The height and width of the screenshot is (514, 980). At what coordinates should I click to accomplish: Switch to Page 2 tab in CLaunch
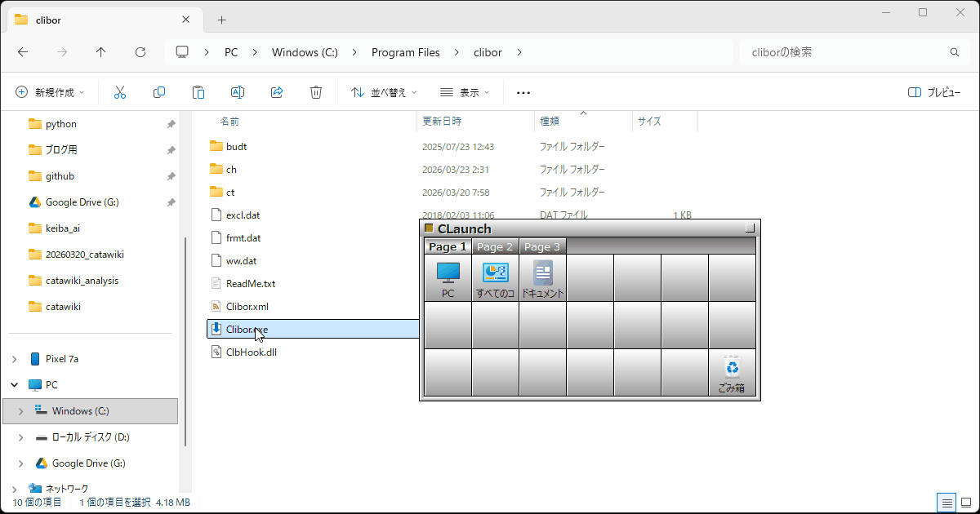tap(495, 246)
